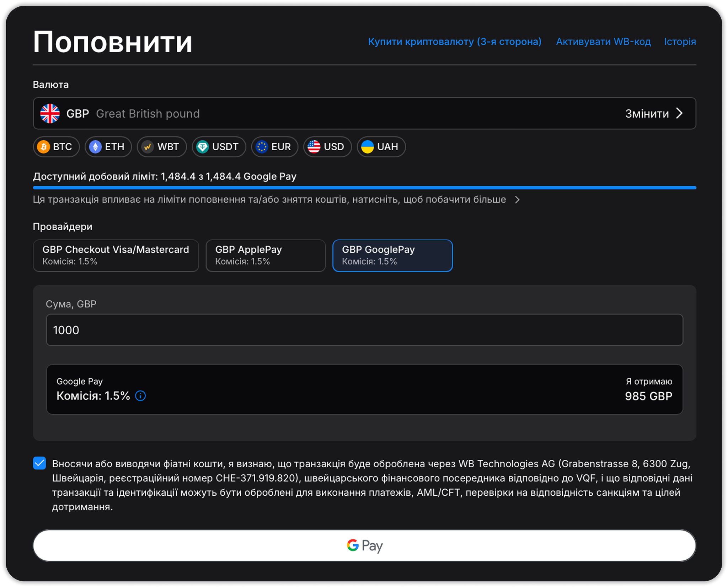Viewport: 728px width, 587px height.
Task: Open the Активувати WB-код link
Action: (603, 42)
